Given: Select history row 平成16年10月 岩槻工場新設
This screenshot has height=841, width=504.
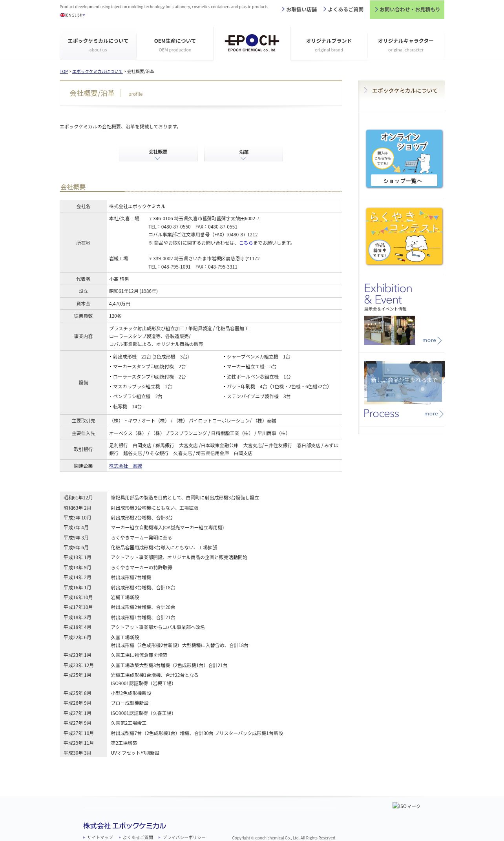Looking at the screenshot, I should coord(201,598).
